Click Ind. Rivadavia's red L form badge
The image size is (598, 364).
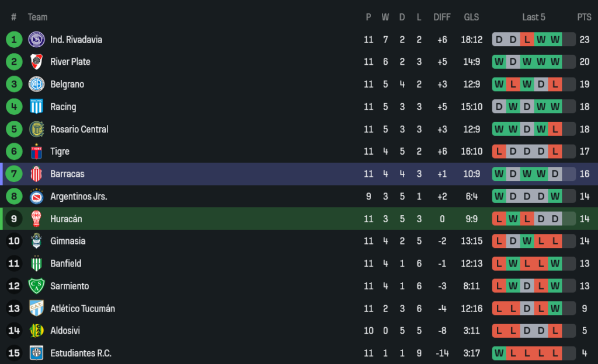(x=527, y=40)
